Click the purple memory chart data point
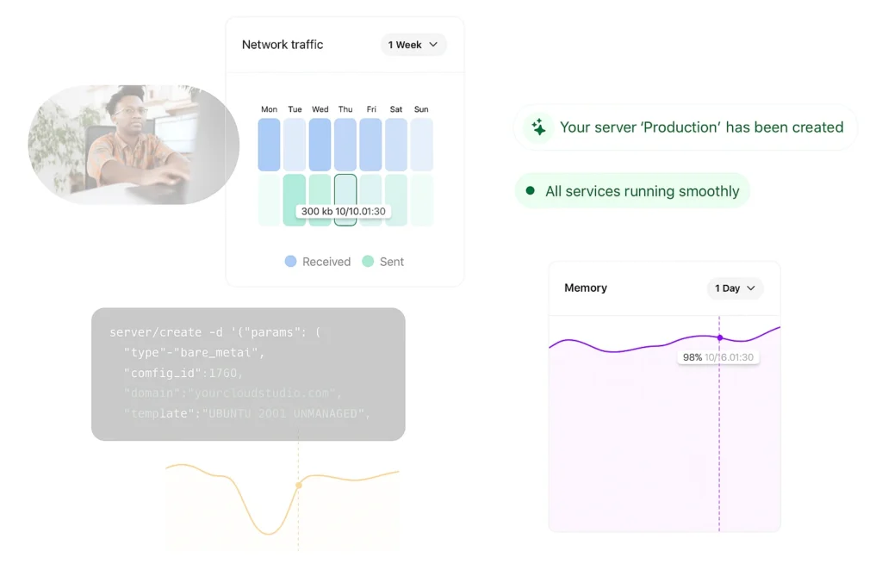Viewport: 882px width, 588px height. click(x=720, y=337)
